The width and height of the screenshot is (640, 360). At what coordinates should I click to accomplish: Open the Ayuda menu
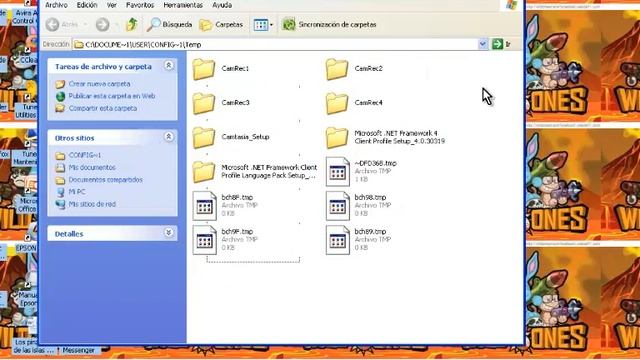tap(222, 5)
